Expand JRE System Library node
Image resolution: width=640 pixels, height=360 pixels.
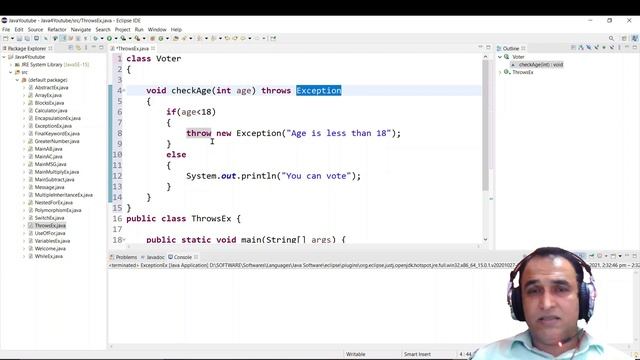[x=11, y=64]
